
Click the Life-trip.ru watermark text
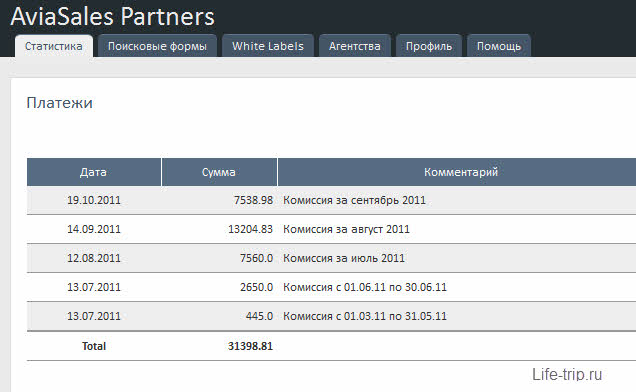pyautogui.click(x=567, y=374)
